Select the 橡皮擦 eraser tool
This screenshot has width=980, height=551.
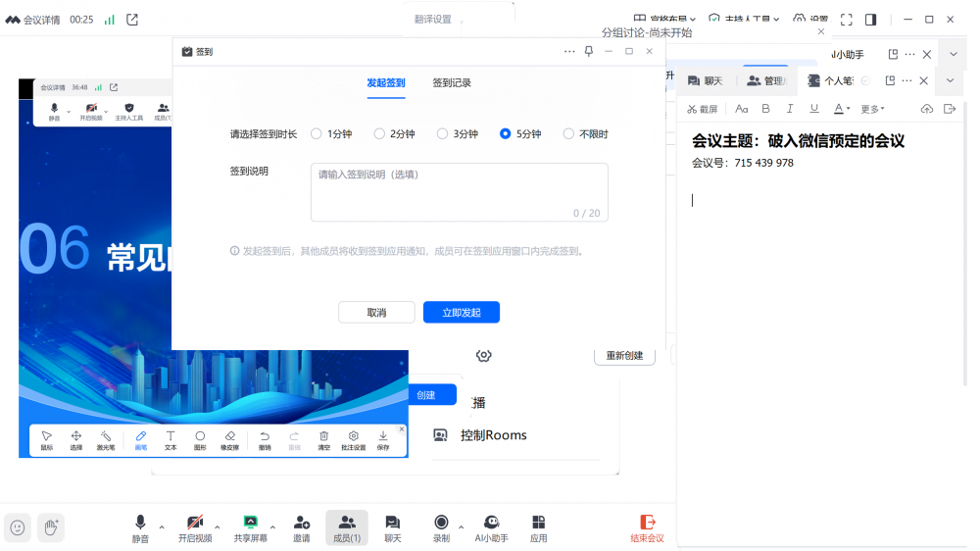click(230, 440)
